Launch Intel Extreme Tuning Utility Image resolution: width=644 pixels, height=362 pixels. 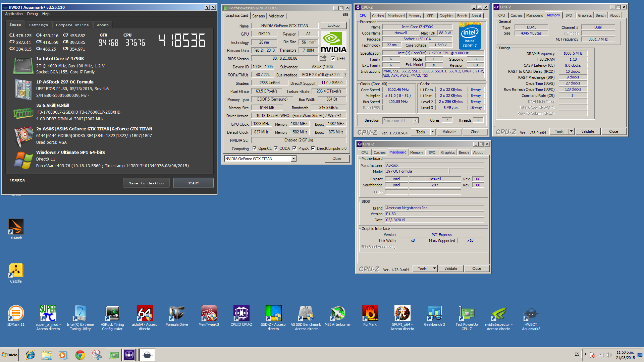pos(80,318)
